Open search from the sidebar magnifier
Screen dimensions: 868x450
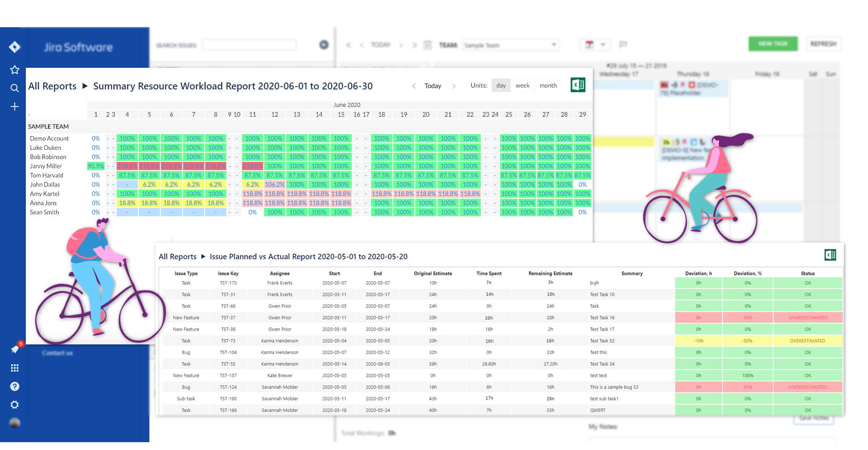tap(15, 88)
